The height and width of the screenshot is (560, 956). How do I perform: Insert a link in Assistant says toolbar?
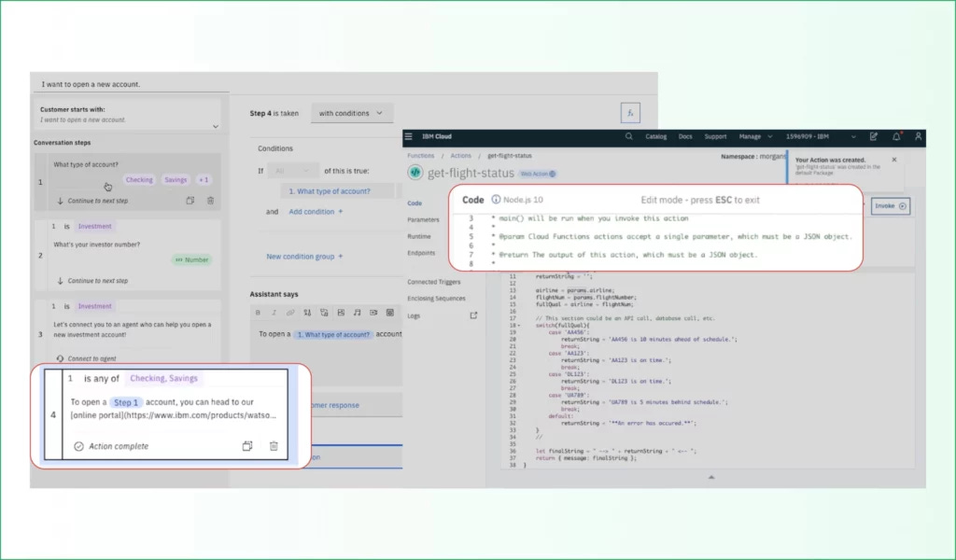click(x=290, y=313)
